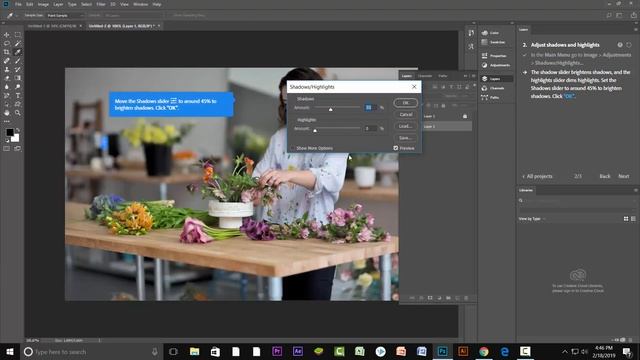The height and width of the screenshot is (360, 640).
Task: Select the Move tool
Action: 7,35
